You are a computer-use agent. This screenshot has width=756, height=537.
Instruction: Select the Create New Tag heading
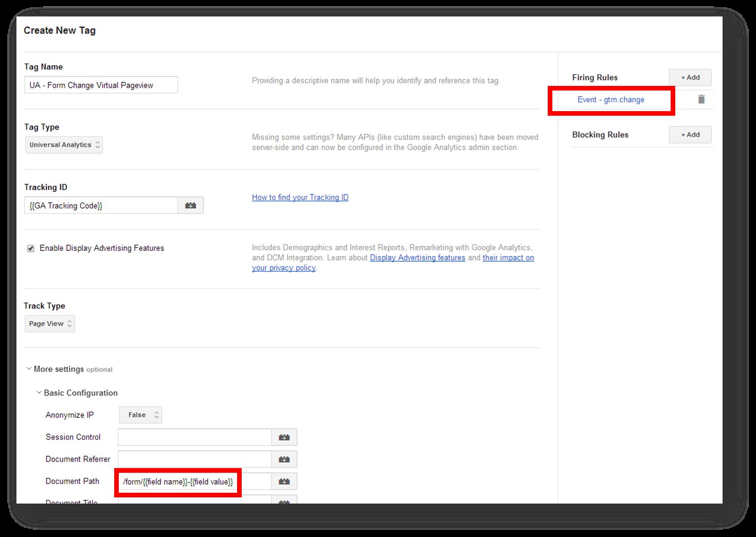pos(60,30)
